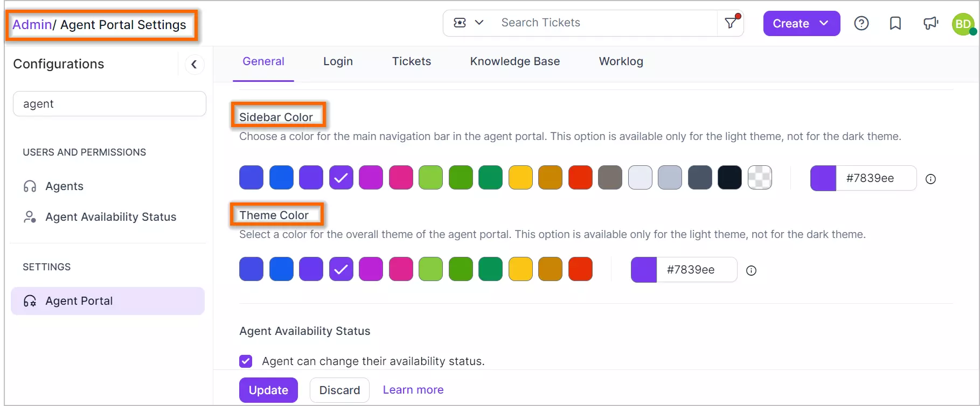Pick the yellow Sidebar Color swatch
Viewport: 980px width, 406px height.
point(520,178)
